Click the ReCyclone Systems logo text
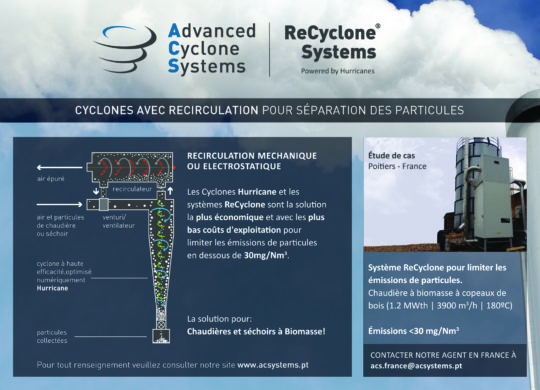 point(332,43)
